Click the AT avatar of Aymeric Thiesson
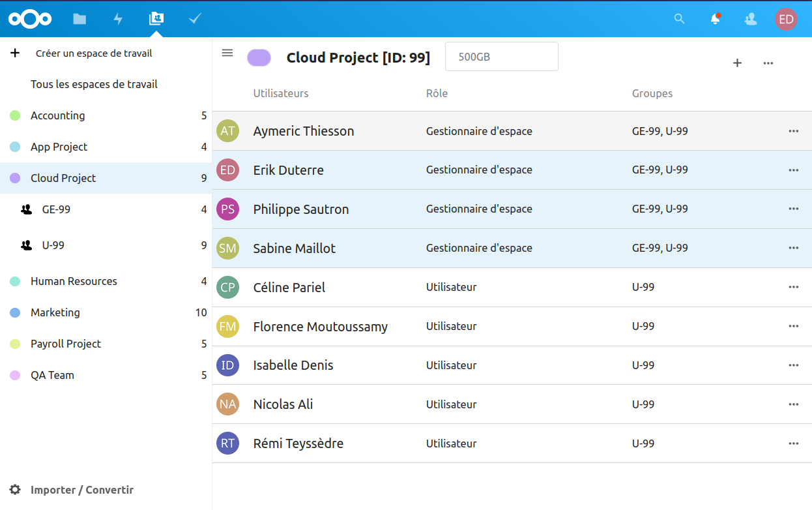This screenshot has width=812, height=510. [227, 131]
